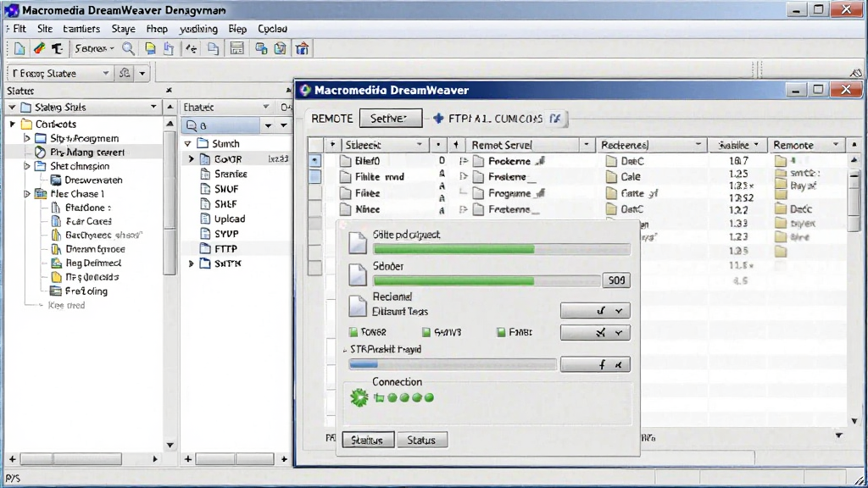The height and width of the screenshot is (488, 868).
Task: Click the house icon in main toolbar
Action: (x=303, y=48)
